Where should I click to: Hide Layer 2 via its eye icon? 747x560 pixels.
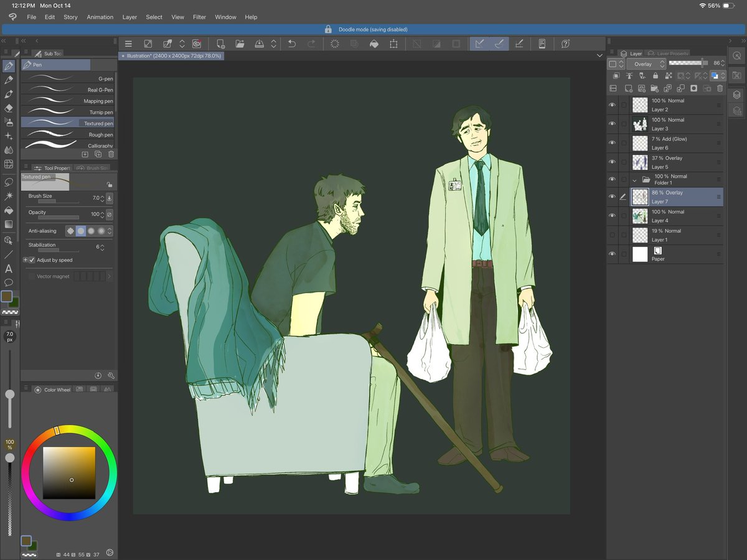point(612,105)
